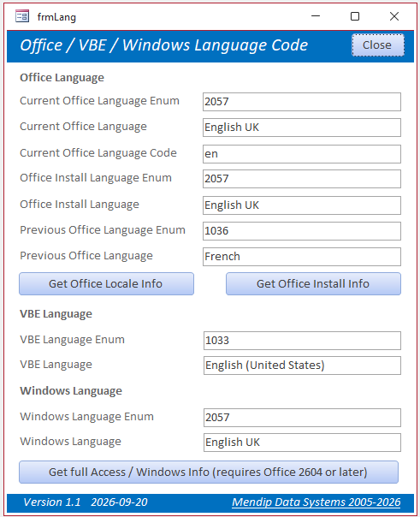The height and width of the screenshot is (517, 420).
Task: Select the Office Install Language Enum field
Action: (302, 179)
